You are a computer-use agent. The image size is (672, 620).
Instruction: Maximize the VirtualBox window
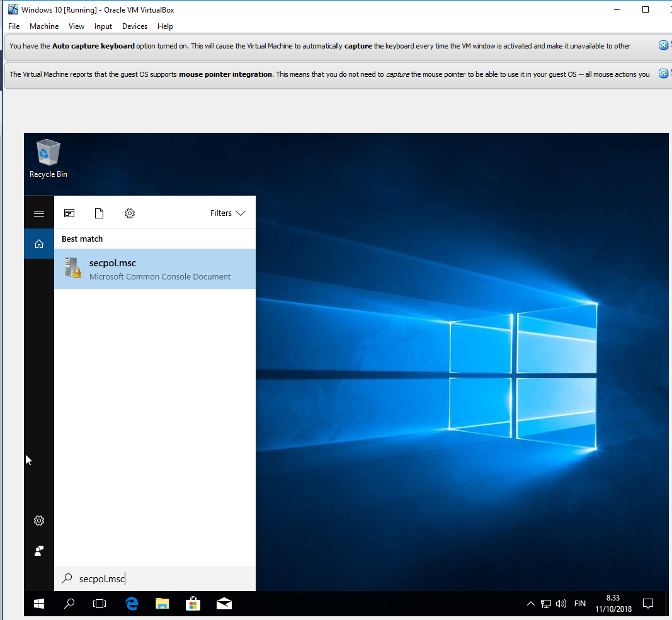point(646,9)
